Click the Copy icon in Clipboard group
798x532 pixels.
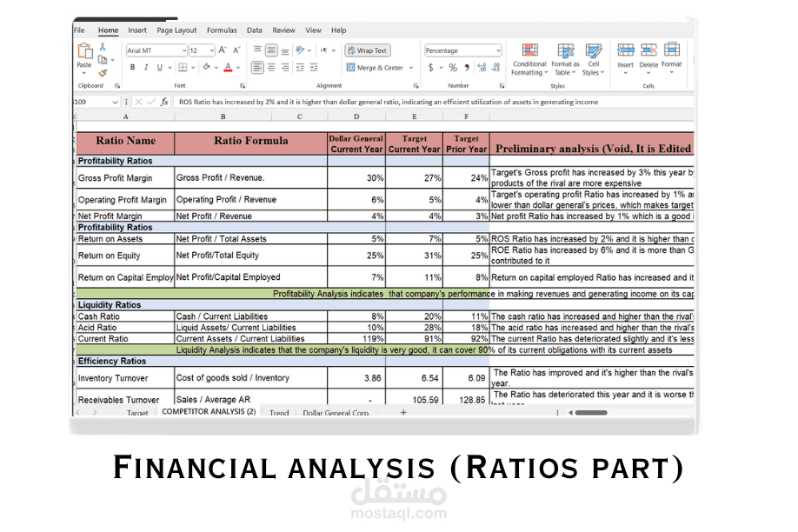pos(103,60)
